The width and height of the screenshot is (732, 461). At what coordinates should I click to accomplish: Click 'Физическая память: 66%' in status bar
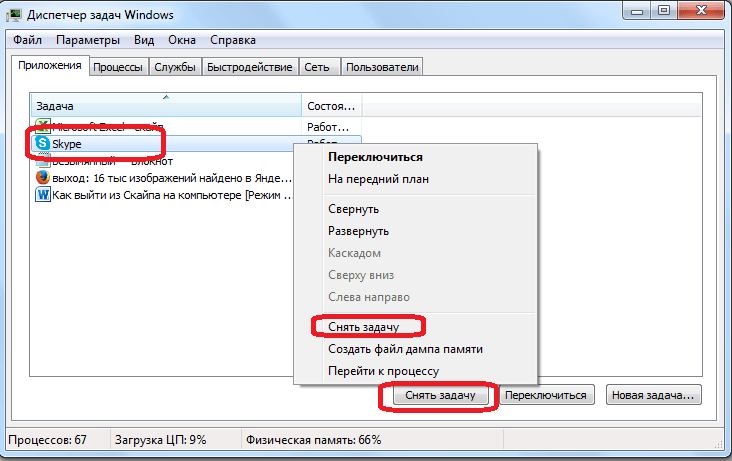coord(313,440)
